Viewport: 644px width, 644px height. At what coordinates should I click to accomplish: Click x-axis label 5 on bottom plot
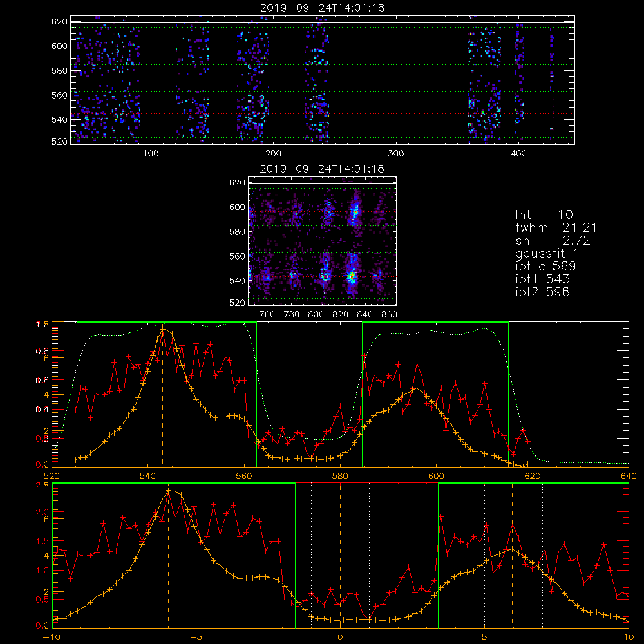[485, 638]
